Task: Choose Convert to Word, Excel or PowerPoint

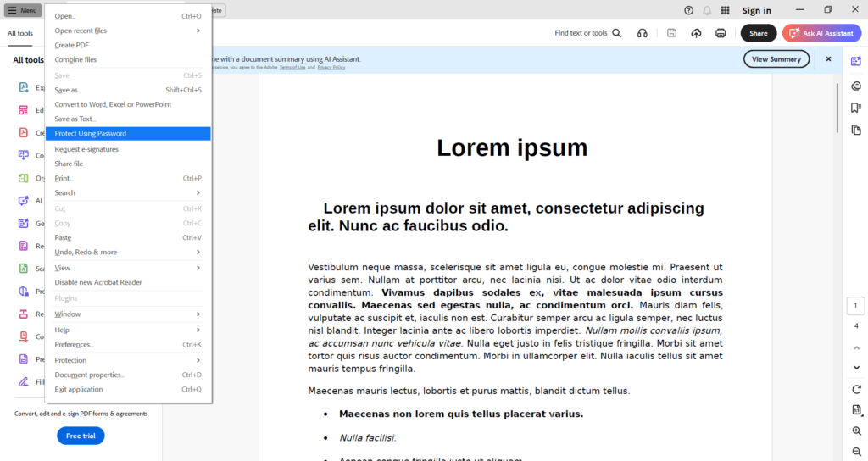Action: [128, 104]
